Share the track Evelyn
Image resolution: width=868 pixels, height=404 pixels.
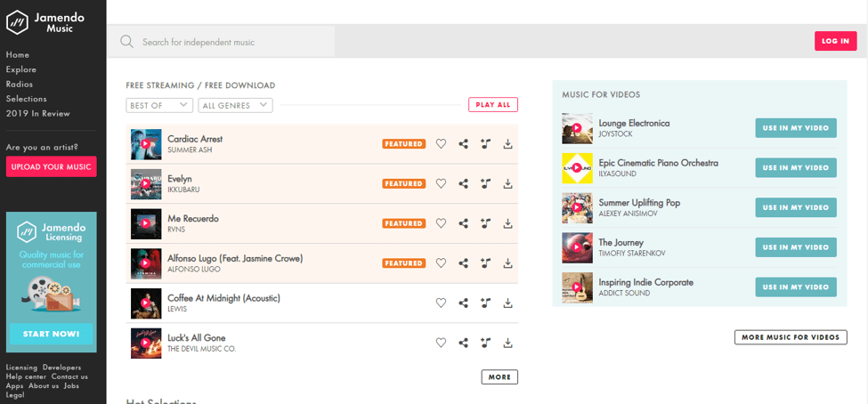click(x=463, y=183)
